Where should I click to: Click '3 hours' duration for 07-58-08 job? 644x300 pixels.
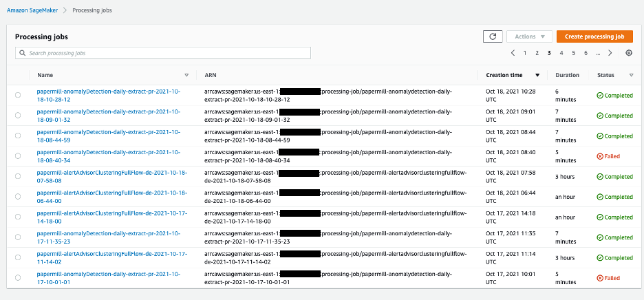(565, 177)
